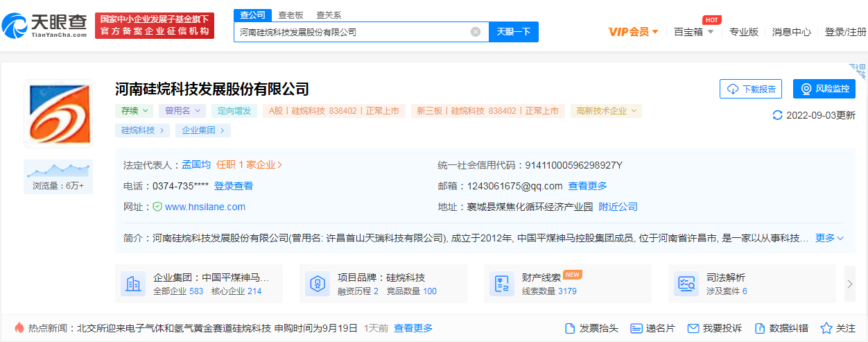Image resolution: width=868 pixels, height=342 pixels.
Task: Click the 企业集团 building icon
Action: coord(133,283)
